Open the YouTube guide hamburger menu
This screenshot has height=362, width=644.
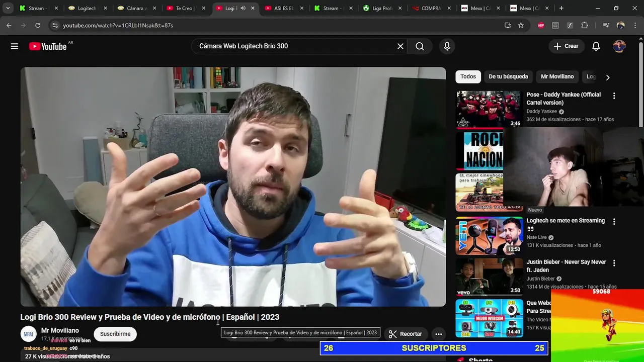[15, 46]
